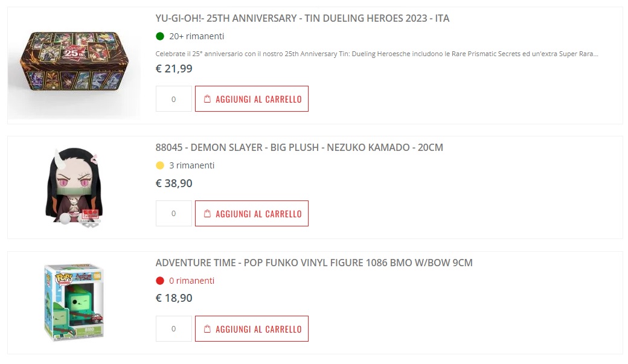Click the '0 rimanenti' stock label
The width and height of the screenshot is (628, 364).
pyautogui.click(x=191, y=281)
